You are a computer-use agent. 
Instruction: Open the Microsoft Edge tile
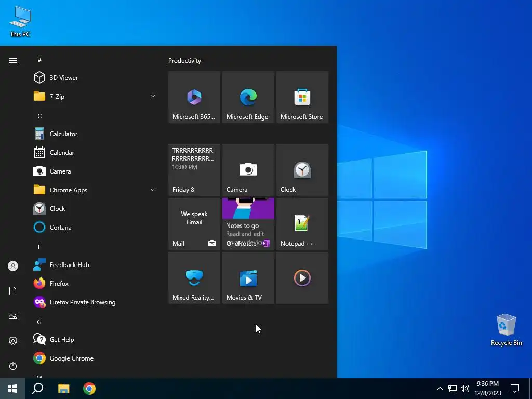(248, 97)
